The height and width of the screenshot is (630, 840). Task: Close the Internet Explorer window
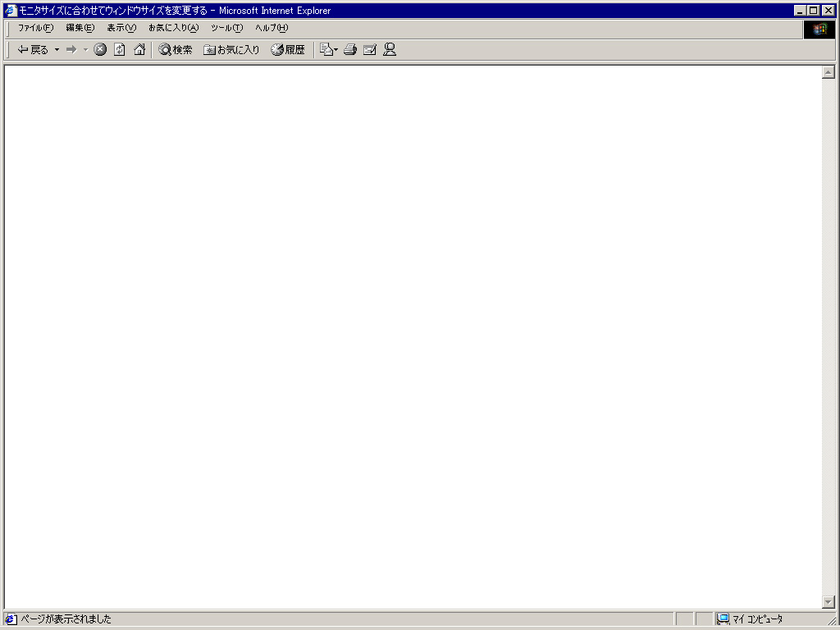click(829, 10)
